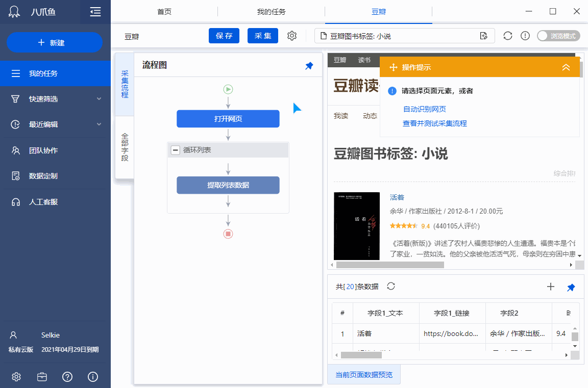Click the plus icon to add a data field
The image size is (588, 388).
pos(550,287)
